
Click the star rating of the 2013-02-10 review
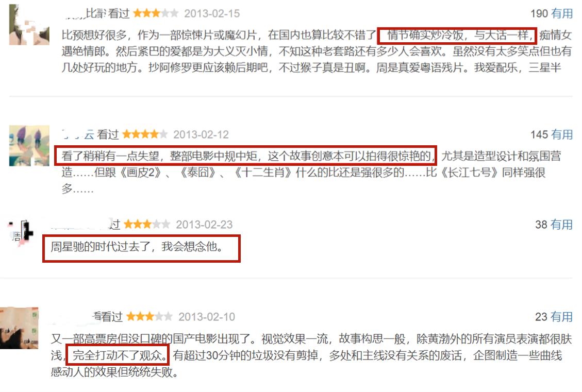click(x=149, y=317)
